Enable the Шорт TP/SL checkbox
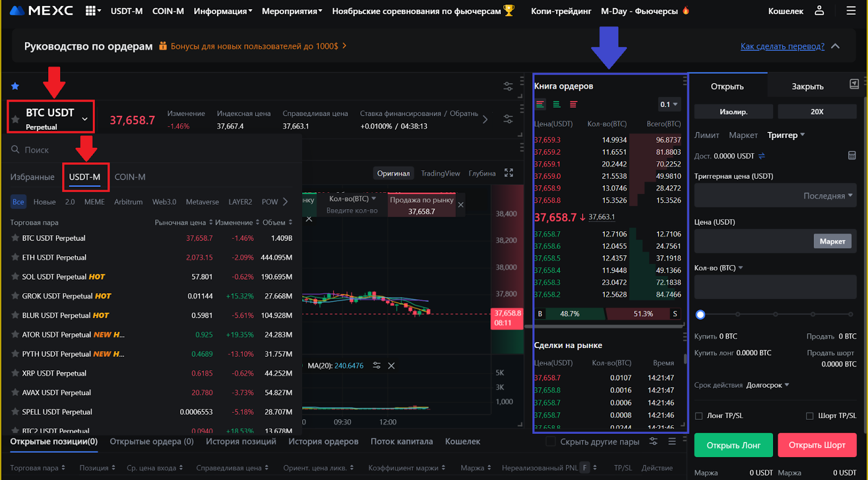The height and width of the screenshot is (480, 868). tap(809, 416)
